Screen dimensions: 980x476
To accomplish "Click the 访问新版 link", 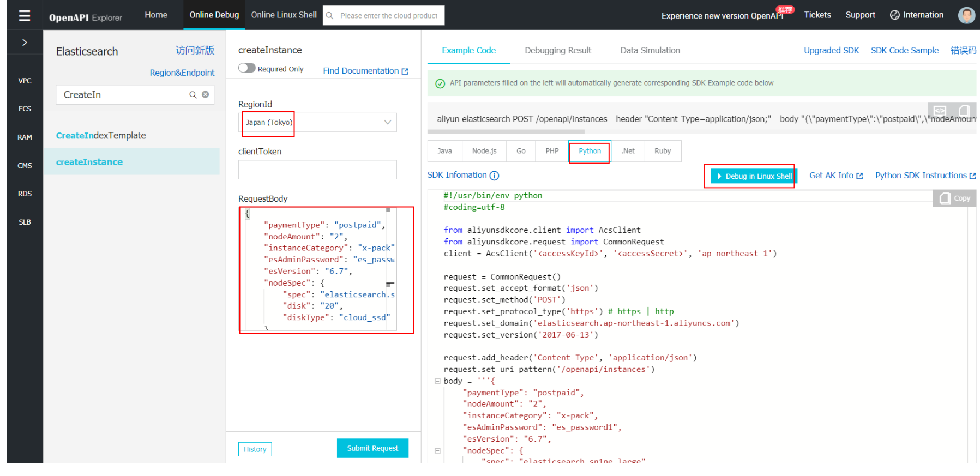I will tap(195, 51).
